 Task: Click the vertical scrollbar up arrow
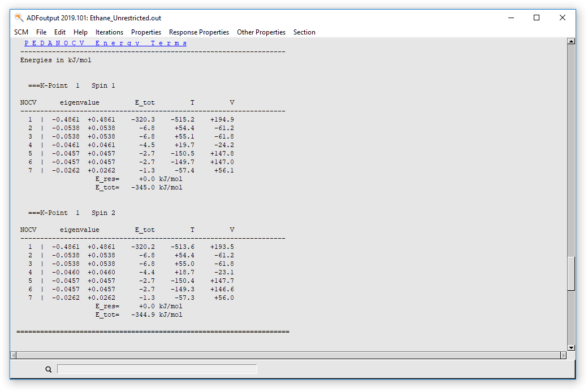(571, 40)
